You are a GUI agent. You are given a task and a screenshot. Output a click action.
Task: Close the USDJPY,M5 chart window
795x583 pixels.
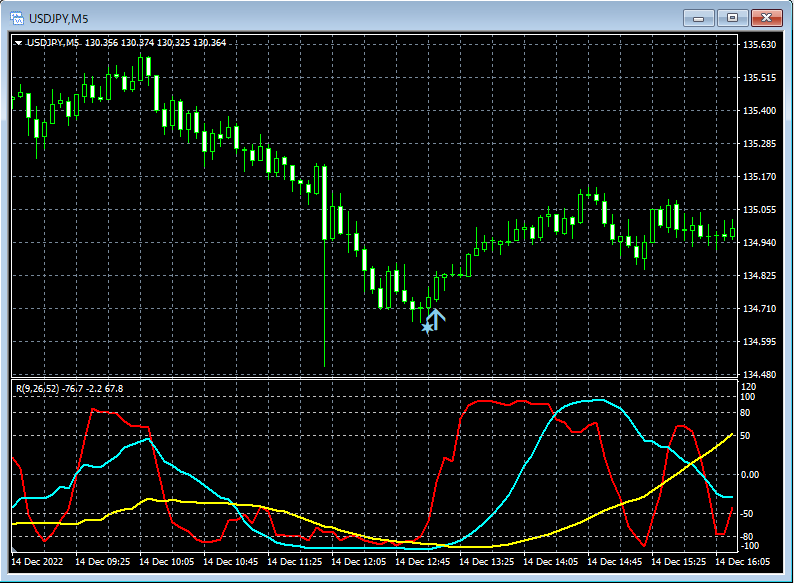[768, 17]
